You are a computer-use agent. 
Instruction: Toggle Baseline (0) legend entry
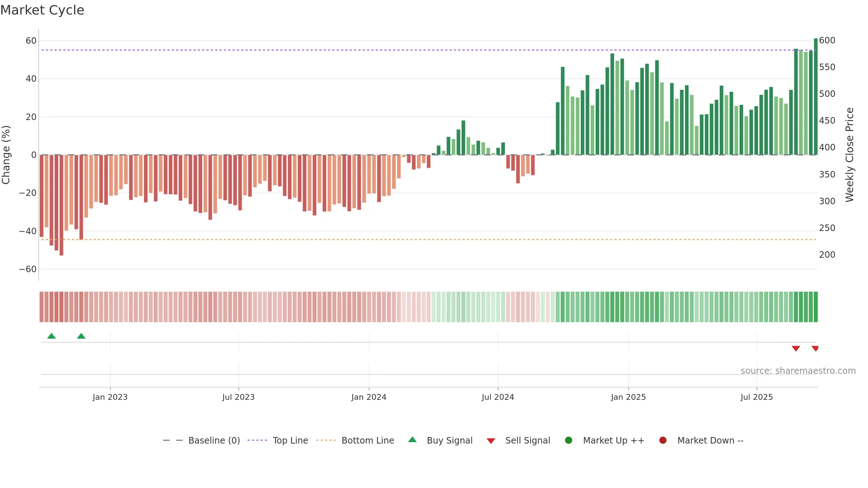(x=201, y=440)
